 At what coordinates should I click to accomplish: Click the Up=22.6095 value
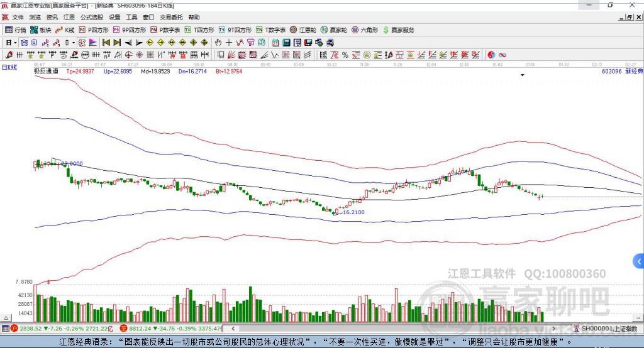point(118,72)
